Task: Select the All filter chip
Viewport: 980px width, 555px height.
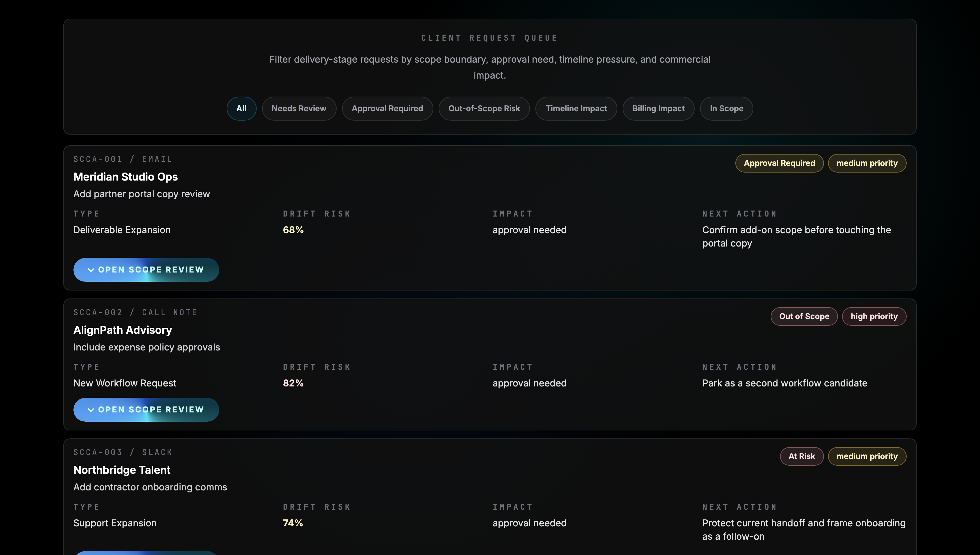Action: 241,109
